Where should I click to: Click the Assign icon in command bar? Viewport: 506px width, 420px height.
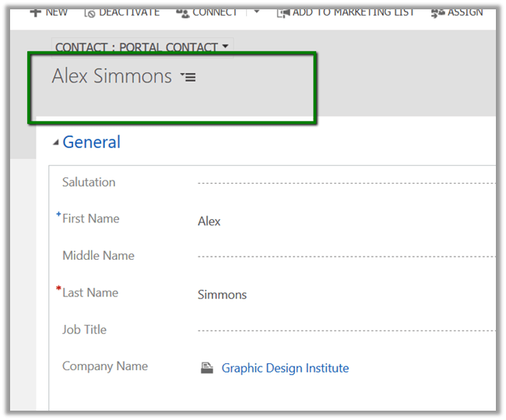437,12
